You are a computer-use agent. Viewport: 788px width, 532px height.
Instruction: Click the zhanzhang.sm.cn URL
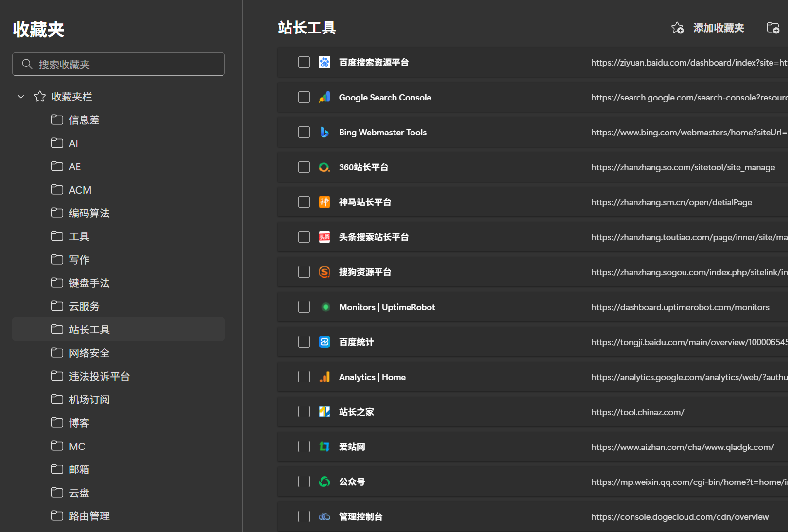point(671,202)
